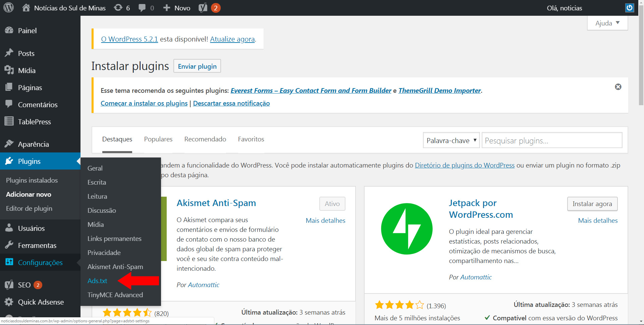Click the SEO Yoast icon in sidebar
Image resolution: width=644 pixels, height=325 pixels.
[x=9, y=285]
